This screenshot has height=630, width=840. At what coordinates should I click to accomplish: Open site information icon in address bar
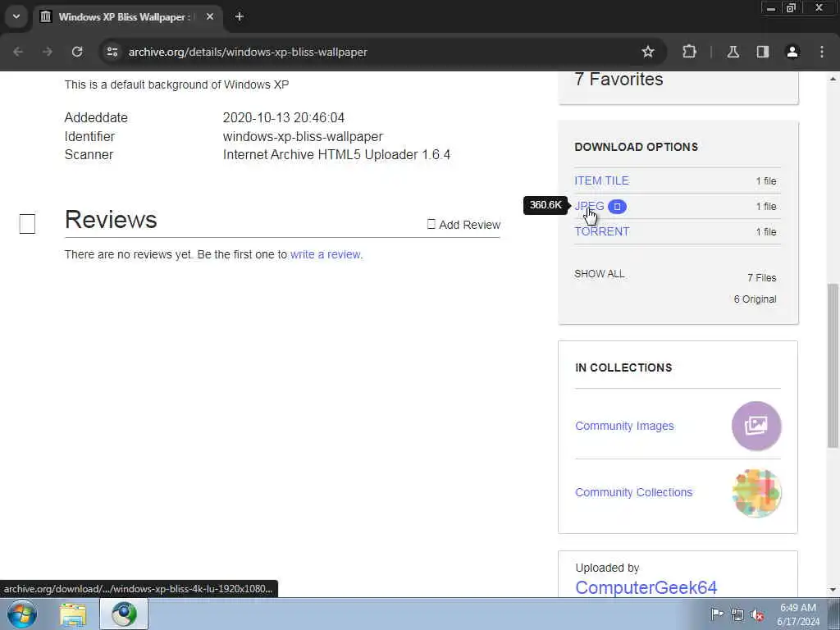(x=112, y=52)
